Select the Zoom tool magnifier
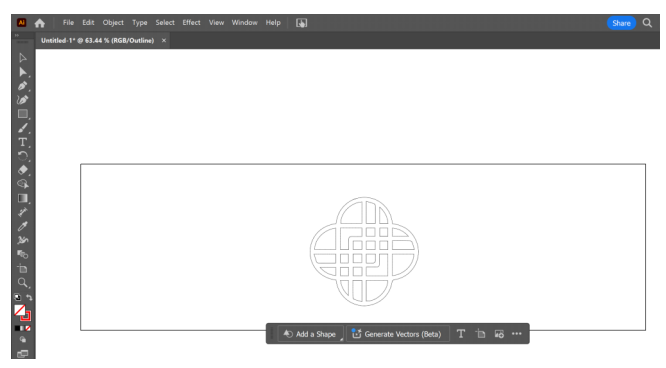666x368 pixels. tap(23, 283)
